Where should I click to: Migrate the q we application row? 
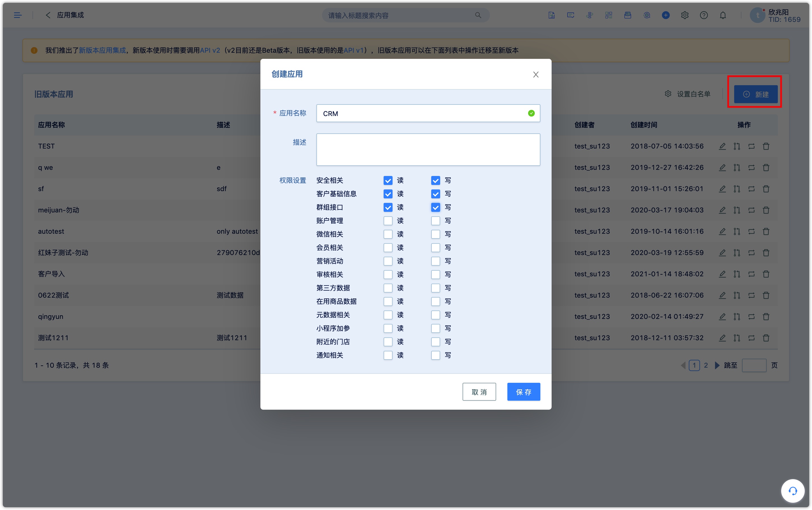point(751,168)
